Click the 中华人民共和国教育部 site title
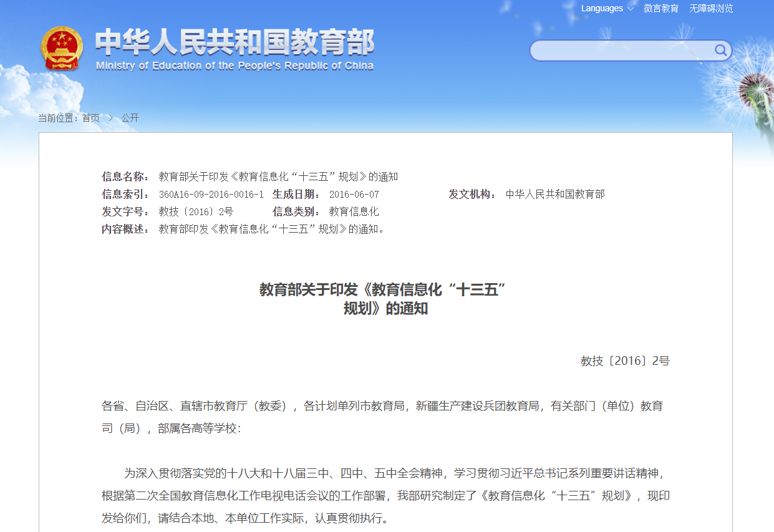The width and height of the screenshot is (774, 532). pyautogui.click(x=235, y=42)
